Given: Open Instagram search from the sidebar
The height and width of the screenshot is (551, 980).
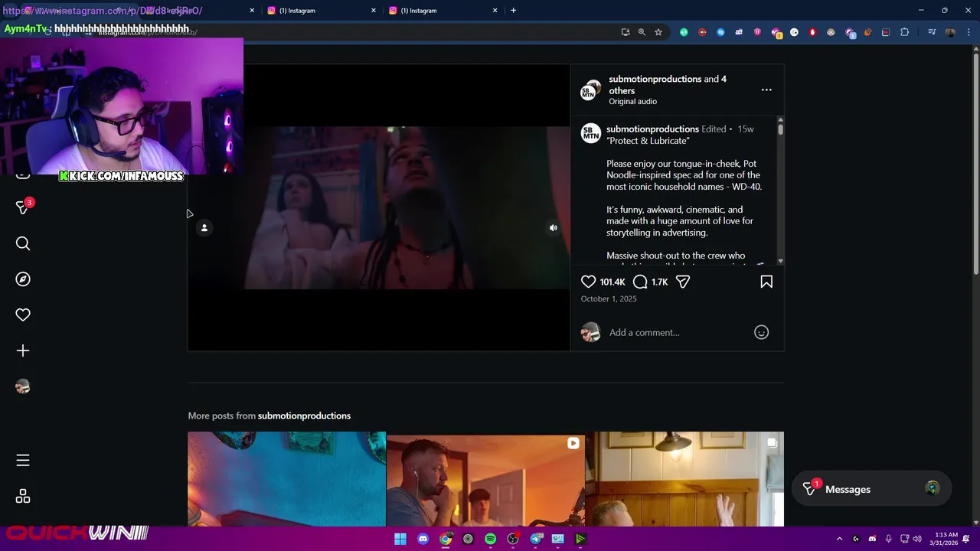Looking at the screenshot, I should 23,243.
